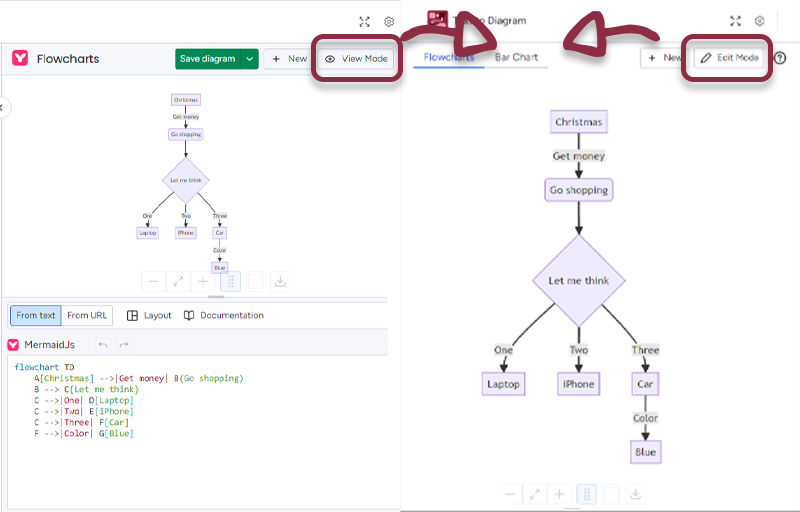This screenshot has width=800, height=512.
Task: Expand the left panel to fullscreen
Action: pos(365,21)
